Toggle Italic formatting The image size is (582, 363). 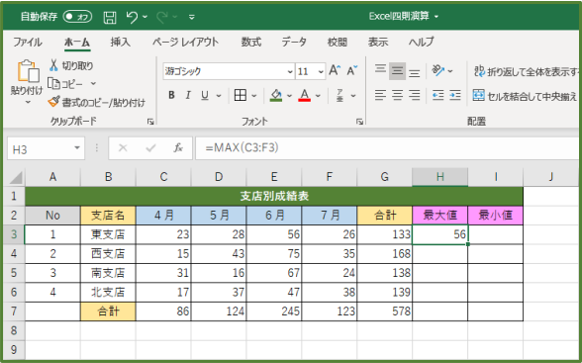[188, 95]
